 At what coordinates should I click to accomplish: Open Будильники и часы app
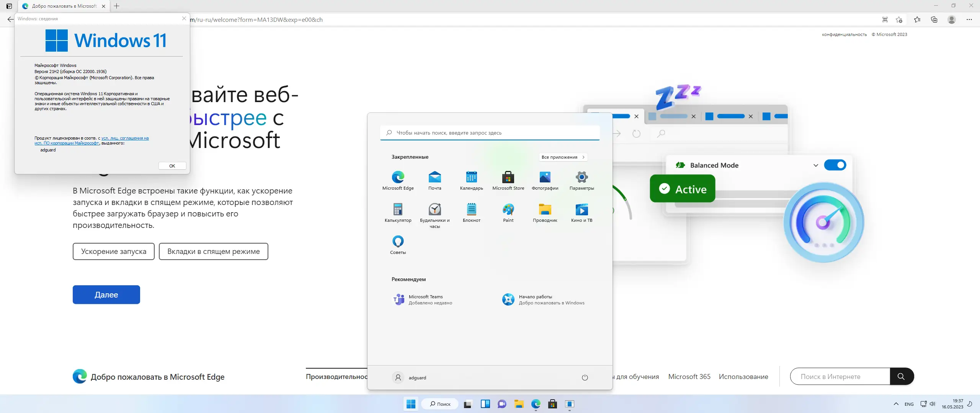tap(434, 216)
